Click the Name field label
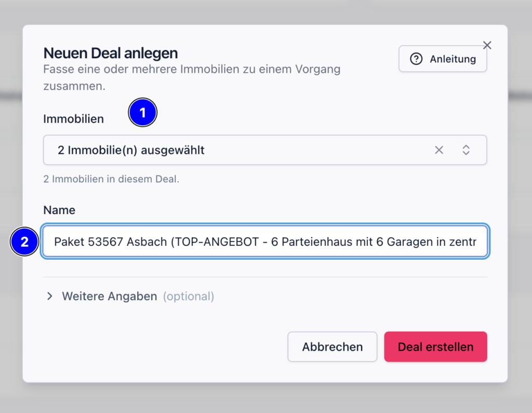The image size is (532, 413). click(x=59, y=210)
